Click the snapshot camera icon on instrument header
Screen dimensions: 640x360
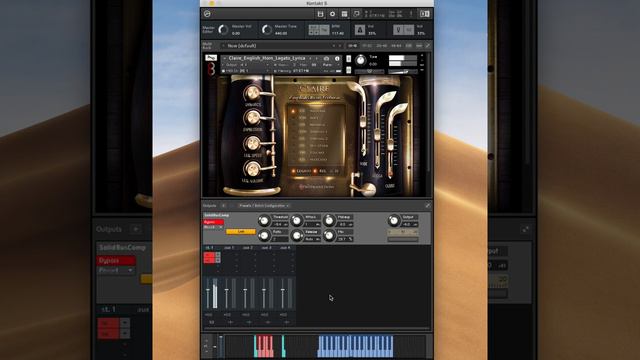pyautogui.click(x=326, y=59)
